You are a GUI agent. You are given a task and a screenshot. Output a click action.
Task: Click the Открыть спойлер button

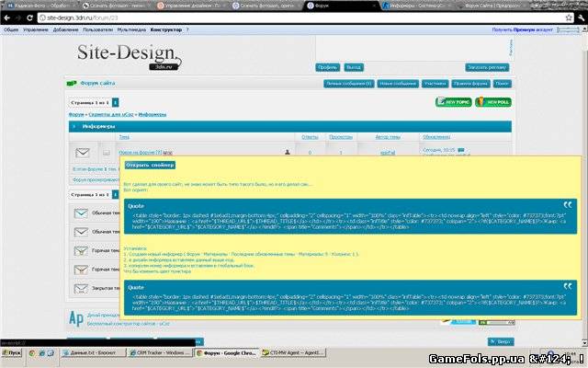(x=150, y=166)
